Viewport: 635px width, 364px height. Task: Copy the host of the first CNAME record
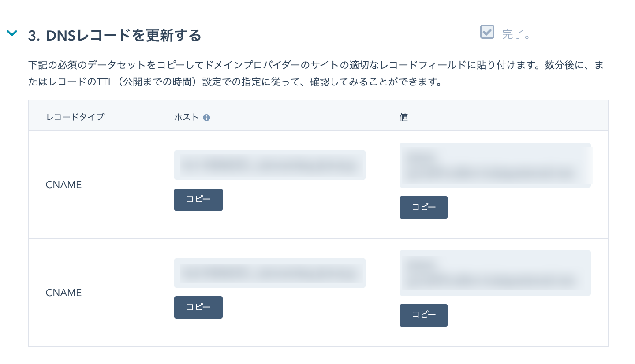tap(198, 200)
